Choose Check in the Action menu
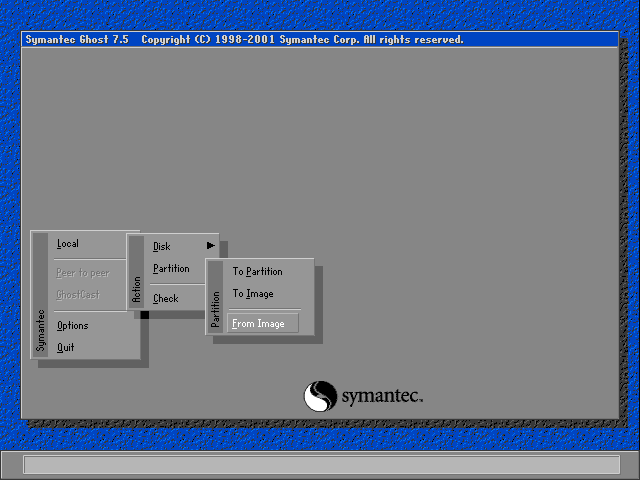640x480 pixels. pyautogui.click(x=166, y=298)
